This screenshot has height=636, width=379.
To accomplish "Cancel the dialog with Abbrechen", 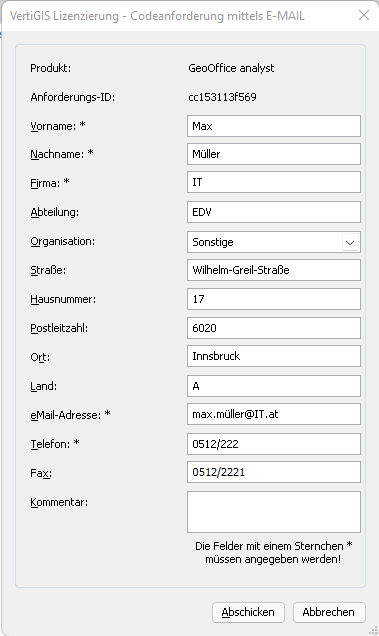I will pos(329,612).
